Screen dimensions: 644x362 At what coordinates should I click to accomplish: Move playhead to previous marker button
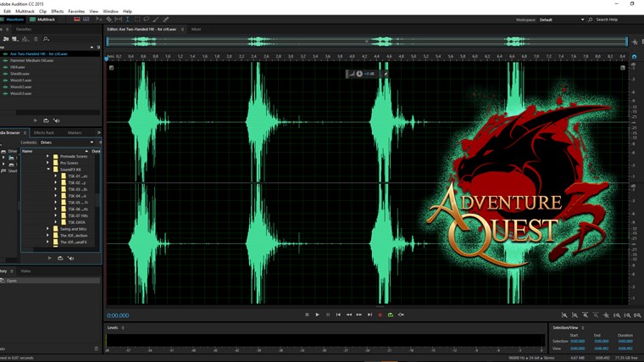click(338, 315)
